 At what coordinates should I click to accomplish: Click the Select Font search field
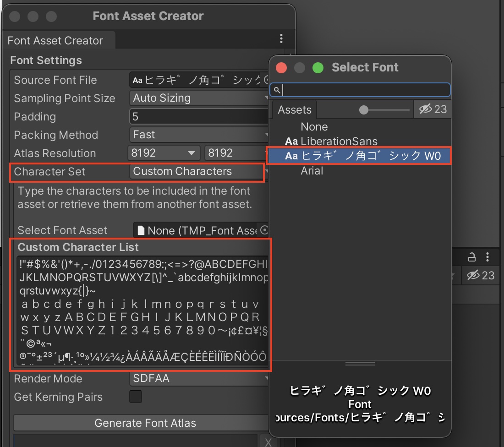pos(360,90)
